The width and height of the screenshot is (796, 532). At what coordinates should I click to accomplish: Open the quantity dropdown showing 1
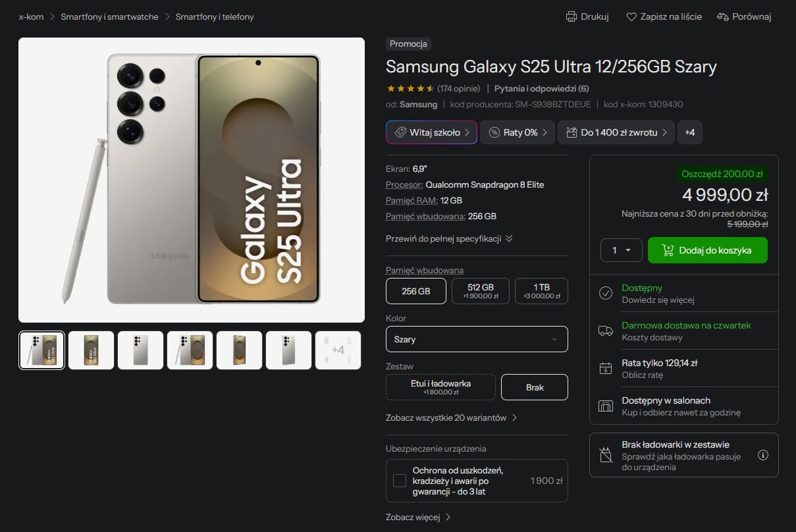[x=622, y=250]
